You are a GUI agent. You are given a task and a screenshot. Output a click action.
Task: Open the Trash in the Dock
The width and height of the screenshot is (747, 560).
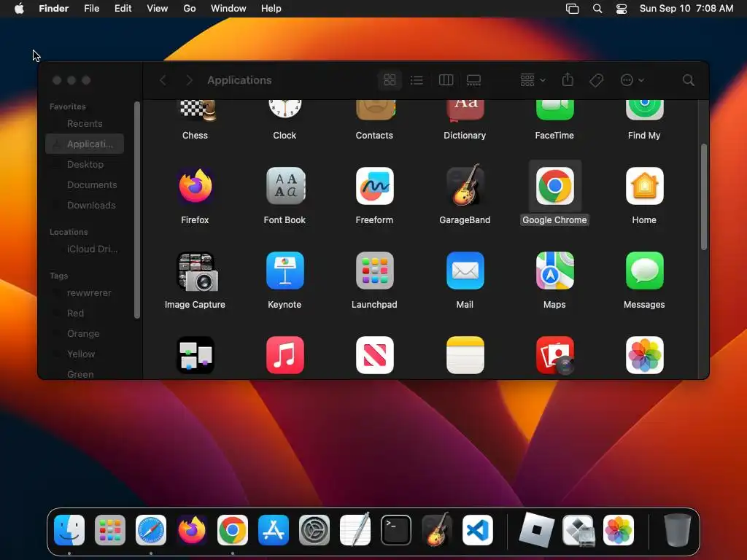tap(678, 530)
